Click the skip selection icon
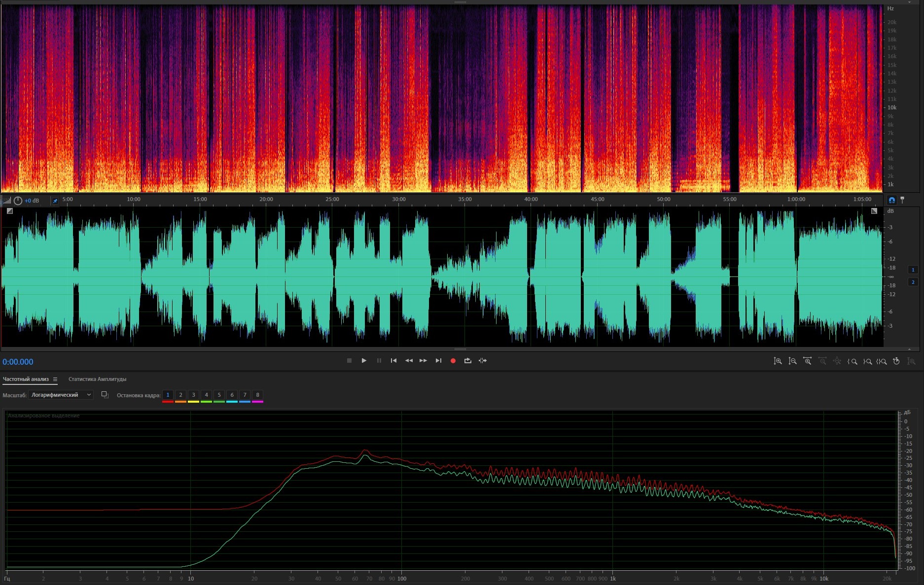 [x=483, y=361]
